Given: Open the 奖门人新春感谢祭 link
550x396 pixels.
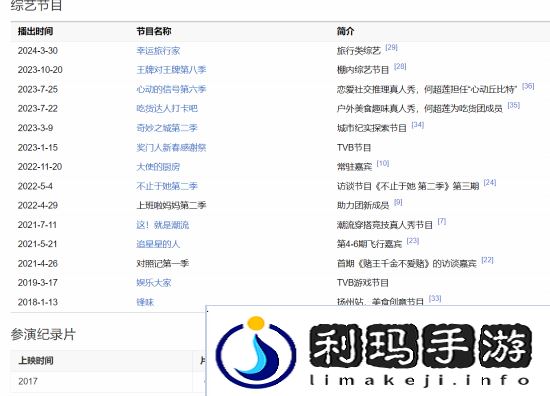Looking at the screenshot, I should [x=171, y=148].
